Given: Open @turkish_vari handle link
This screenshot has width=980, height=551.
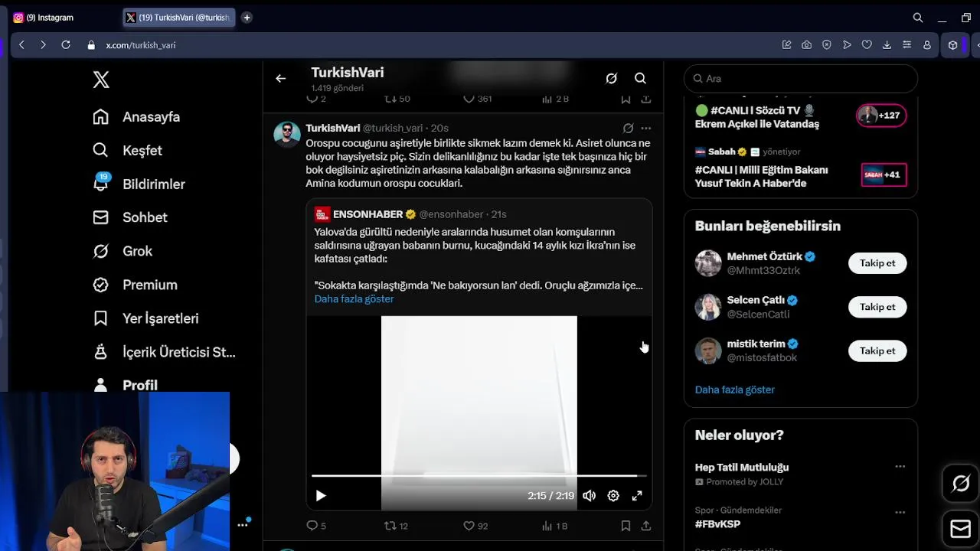Looking at the screenshot, I should (393, 128).
